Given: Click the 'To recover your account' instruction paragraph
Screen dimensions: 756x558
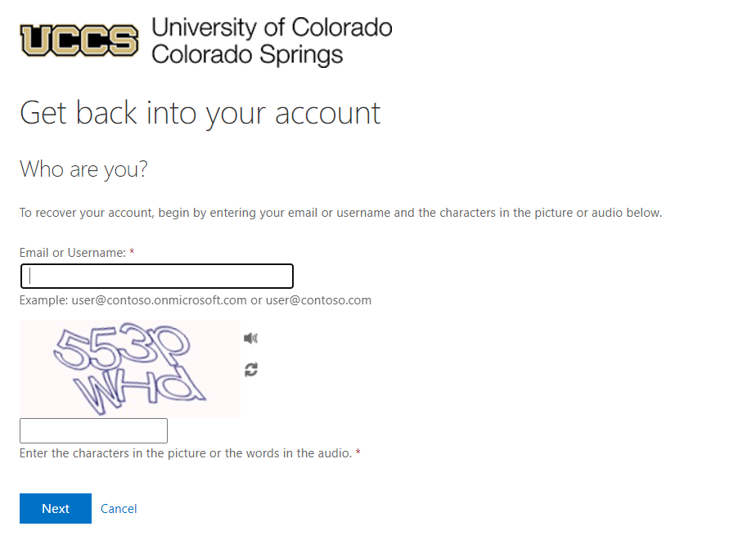Looking at the screenshot, I should (341, 213).
